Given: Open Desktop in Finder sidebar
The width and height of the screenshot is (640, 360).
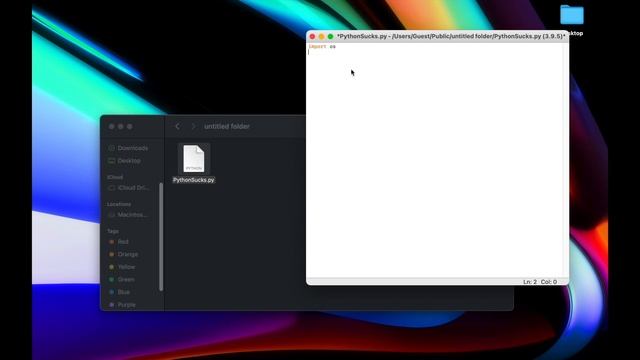Looking at the screenshot, I should 124,161.
